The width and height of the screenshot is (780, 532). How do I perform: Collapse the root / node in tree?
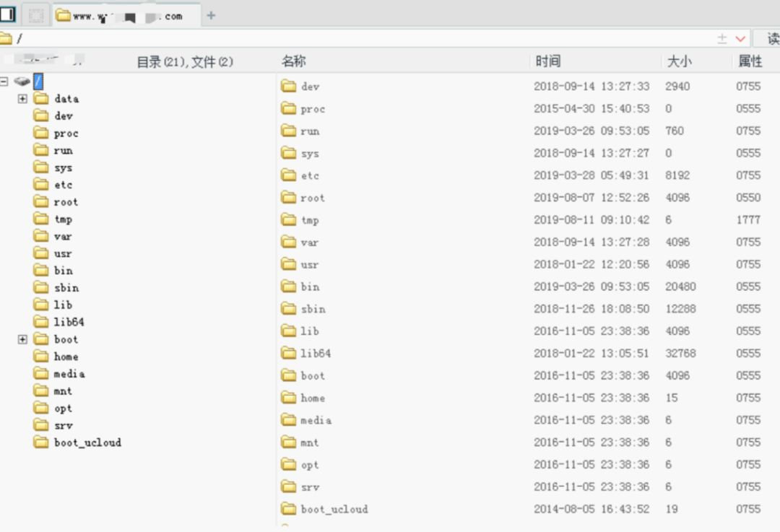click(x=4, y=81)
